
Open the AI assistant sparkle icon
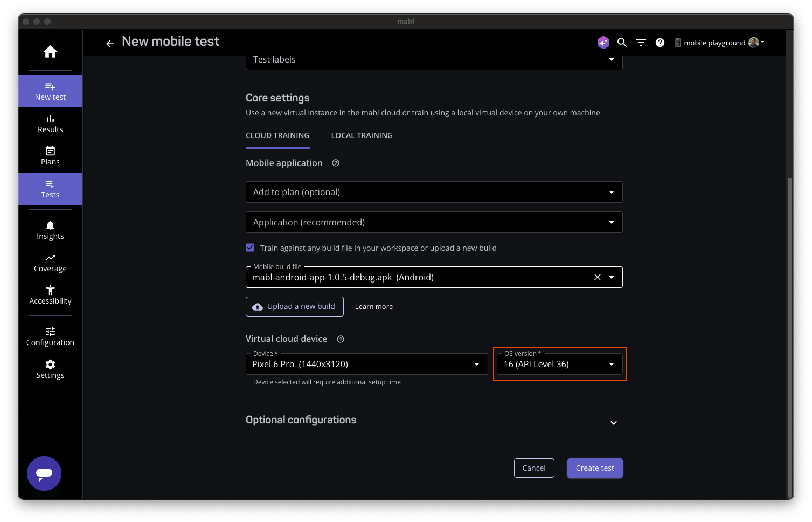coord(603,43)
